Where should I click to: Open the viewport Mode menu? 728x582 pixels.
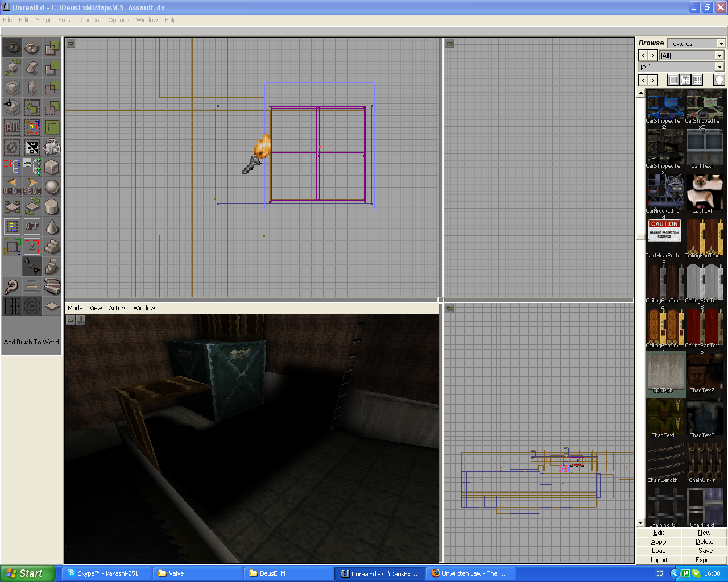[x=75, y=308]
